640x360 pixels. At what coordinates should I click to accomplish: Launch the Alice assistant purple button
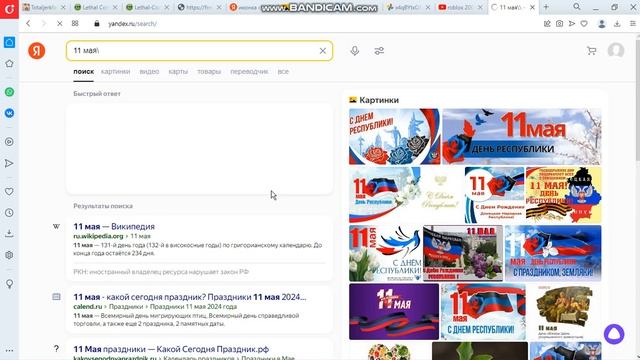pos(614,334)
